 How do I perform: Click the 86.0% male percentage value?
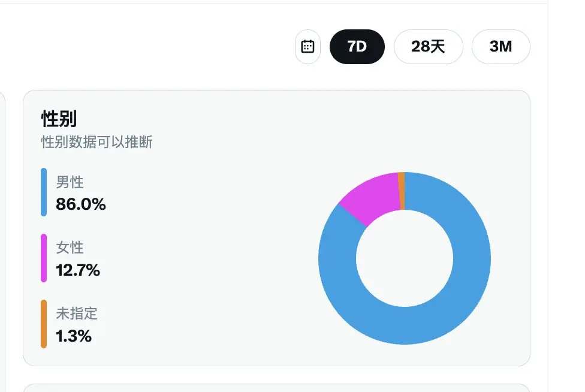80,204
